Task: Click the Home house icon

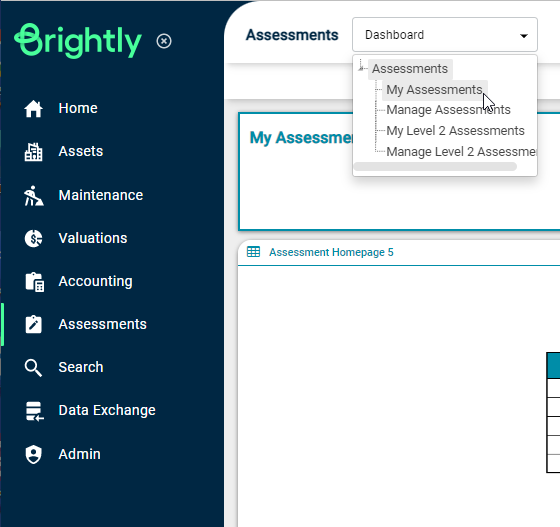Action: pyautogui.click(x=34, y=109)
